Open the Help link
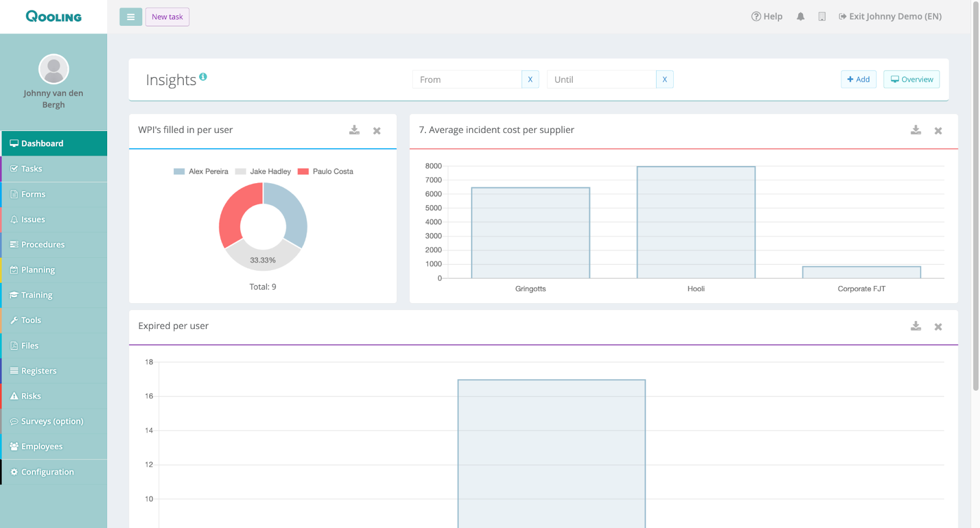This screenshot has height=528, width=980. (767, 17)
